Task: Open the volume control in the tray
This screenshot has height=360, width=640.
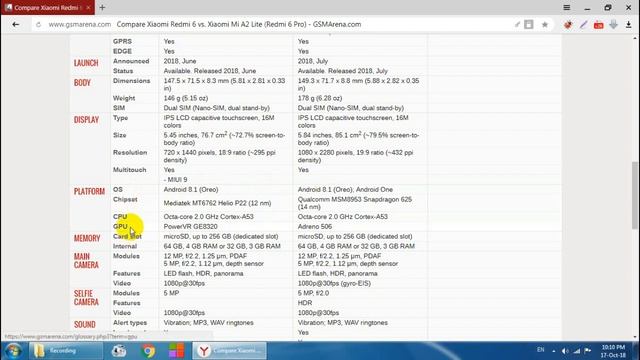Action: 565,351
